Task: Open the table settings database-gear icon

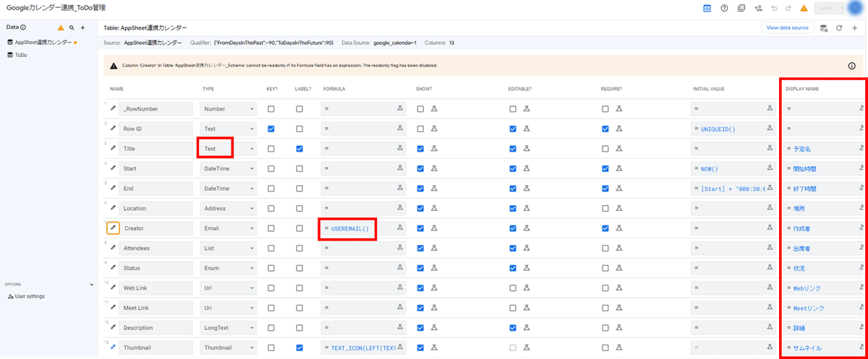Action: [823, 27]
